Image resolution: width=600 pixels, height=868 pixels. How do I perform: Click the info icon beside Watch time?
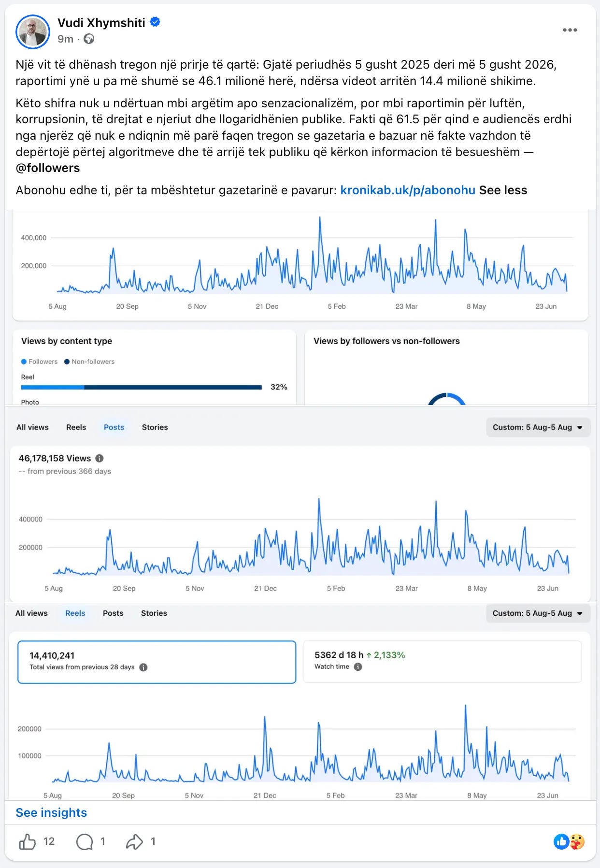(358, 666)
